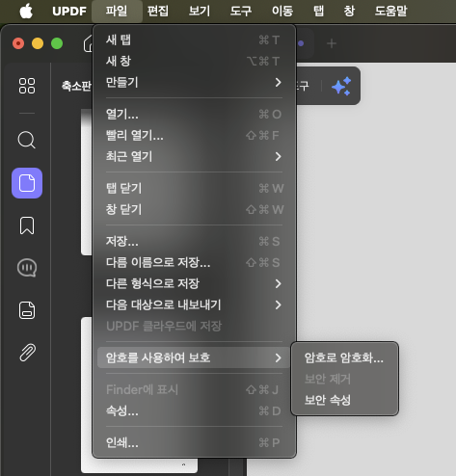Choose 속성... menu item
Image resolution: width=456 pixels, height=476 pixels.
pos(194,411)
